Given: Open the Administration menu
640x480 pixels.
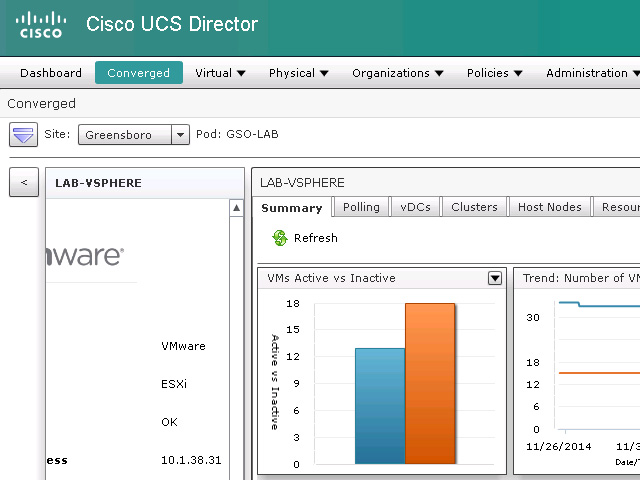Looking at the screenshot, I should pos(592,73).
